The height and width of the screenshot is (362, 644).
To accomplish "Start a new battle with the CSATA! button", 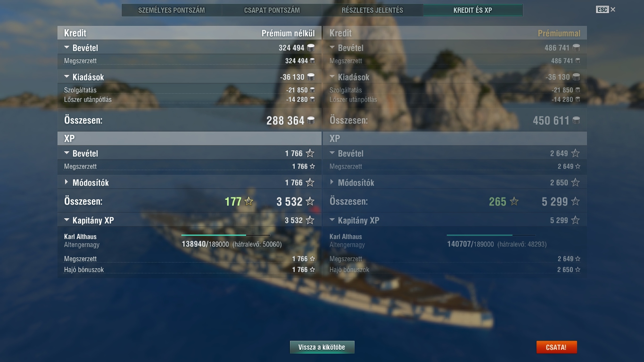I will 556,347.
